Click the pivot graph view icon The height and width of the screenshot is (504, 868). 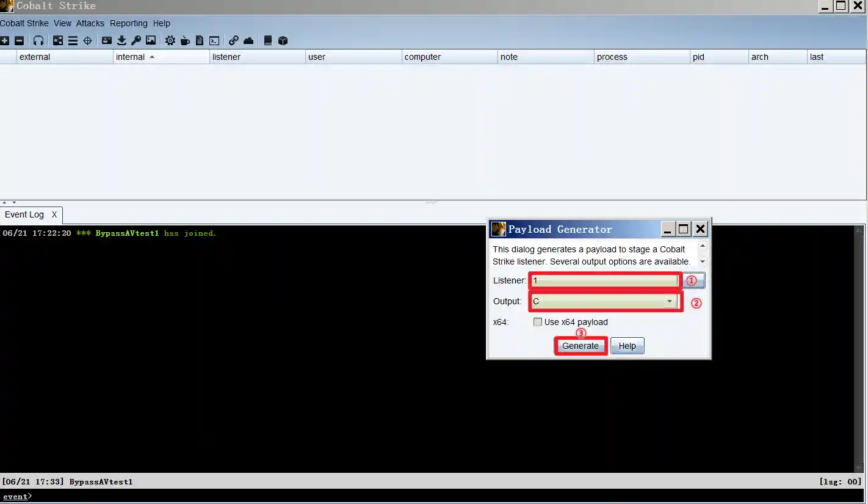[58, 41]
